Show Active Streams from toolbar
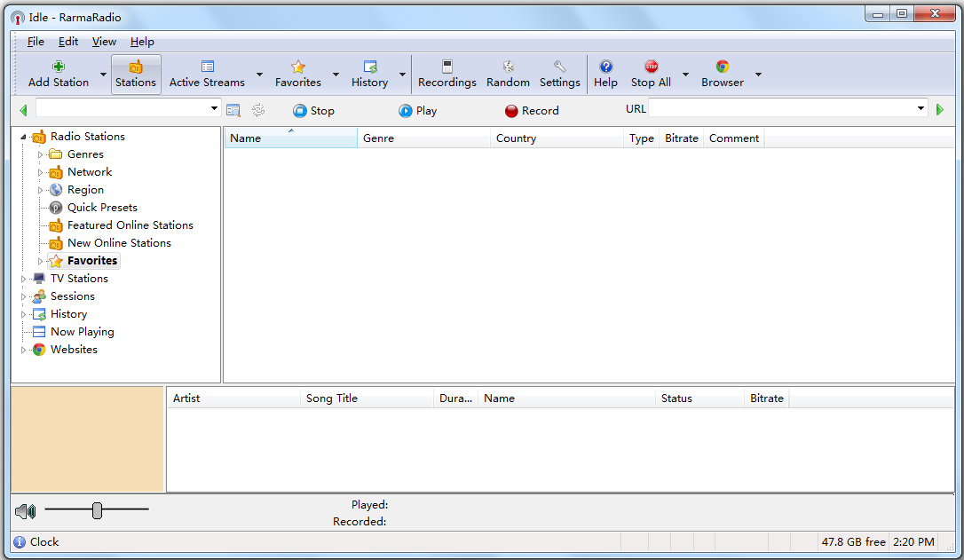 207,75
